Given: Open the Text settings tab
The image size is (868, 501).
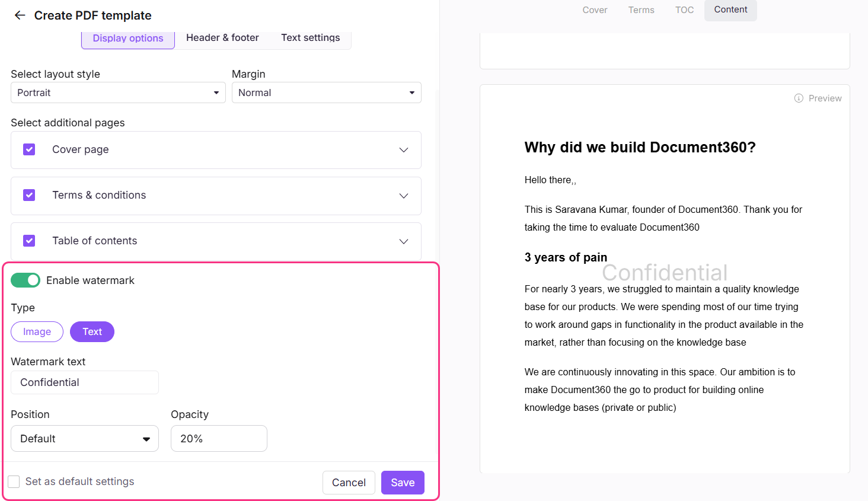Looking at the screenshot, I should tap(310, 38).
